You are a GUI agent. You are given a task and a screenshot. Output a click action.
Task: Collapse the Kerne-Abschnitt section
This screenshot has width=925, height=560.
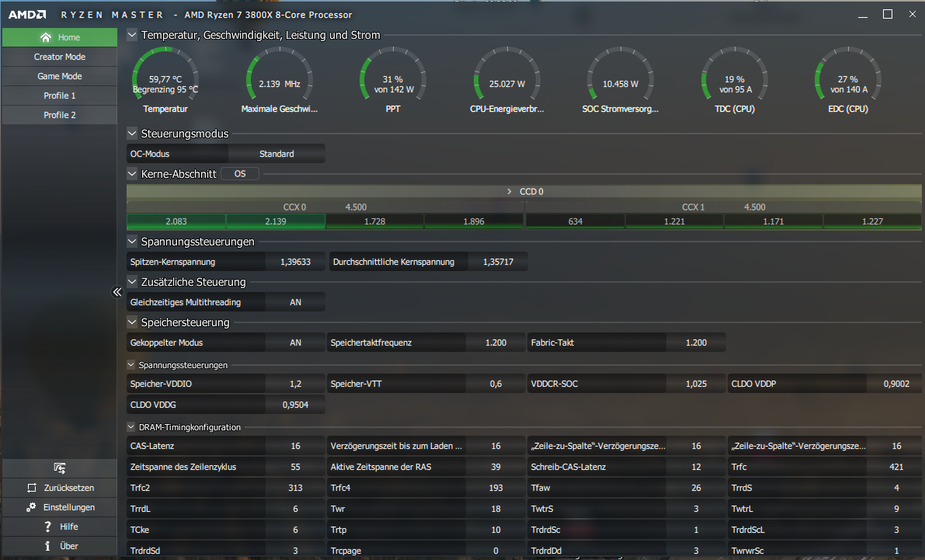132,173
